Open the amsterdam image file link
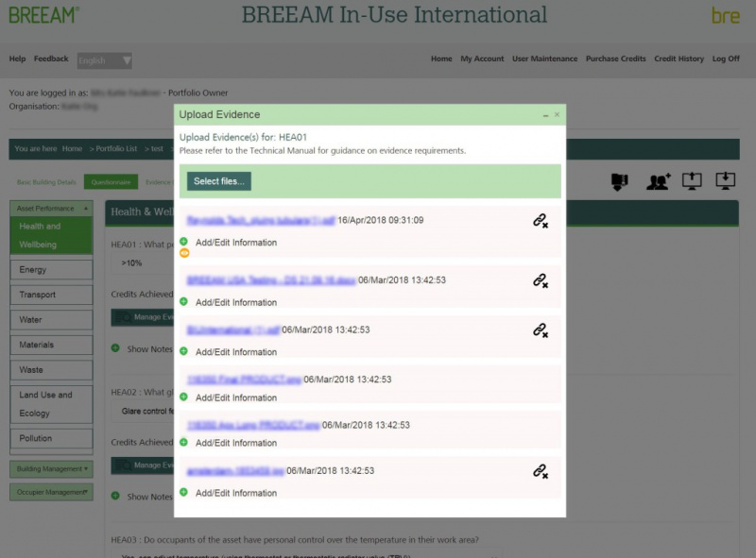The image size is (756, 558). [x=235, y=471]
